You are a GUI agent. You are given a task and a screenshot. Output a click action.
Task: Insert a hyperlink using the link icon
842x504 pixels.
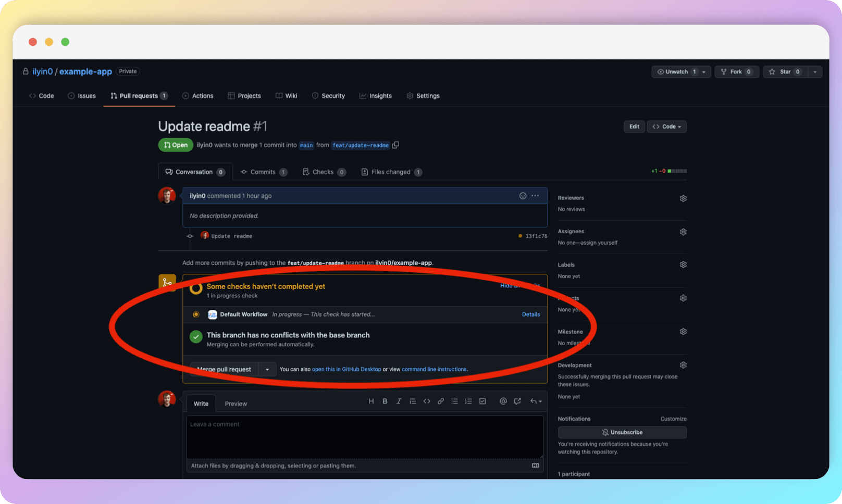pos(440,401)
